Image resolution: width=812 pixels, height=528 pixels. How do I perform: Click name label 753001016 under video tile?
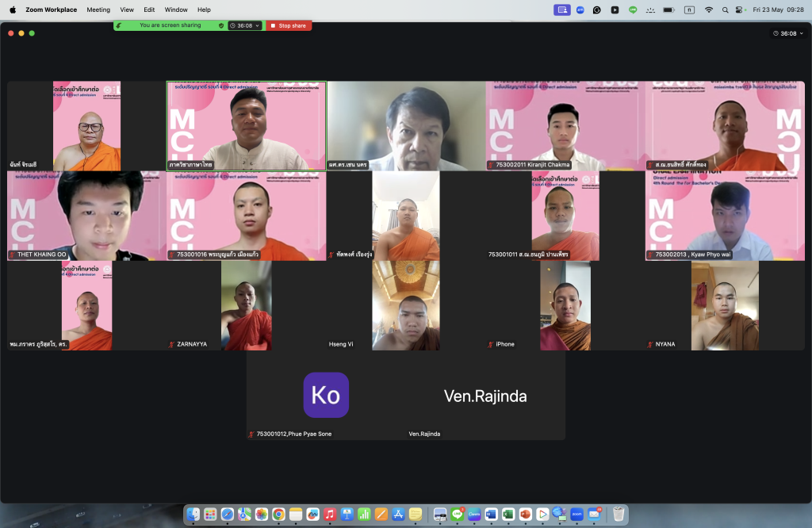[217, 254]
